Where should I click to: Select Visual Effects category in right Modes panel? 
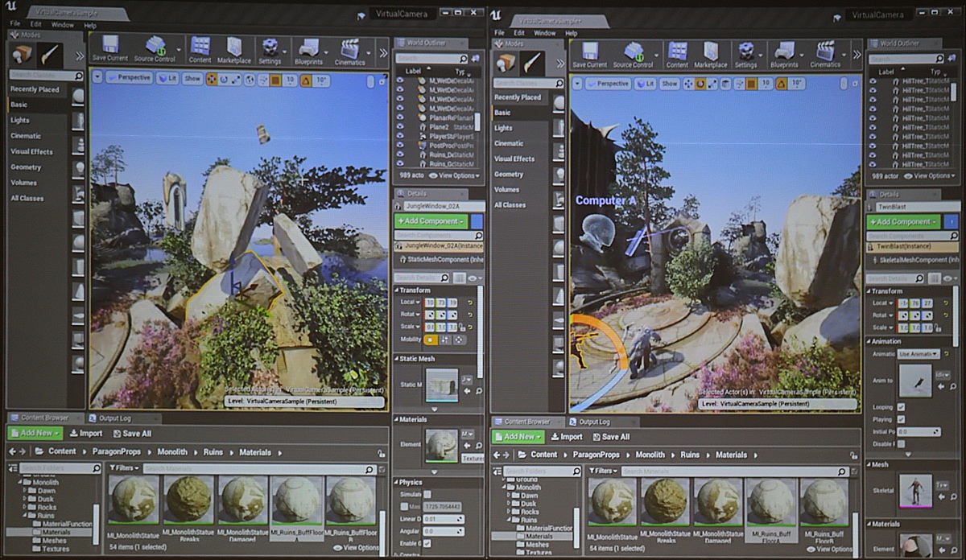click(514, 159)
